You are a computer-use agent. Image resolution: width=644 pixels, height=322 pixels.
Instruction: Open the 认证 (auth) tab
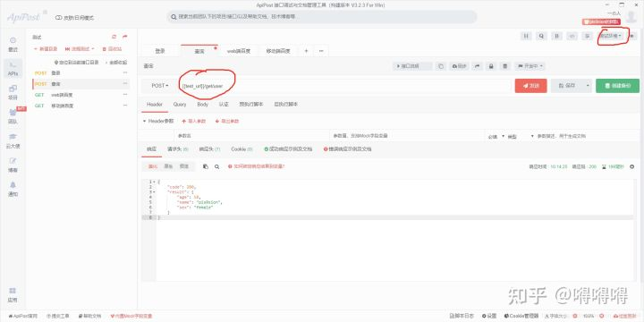tap(224, 105)
